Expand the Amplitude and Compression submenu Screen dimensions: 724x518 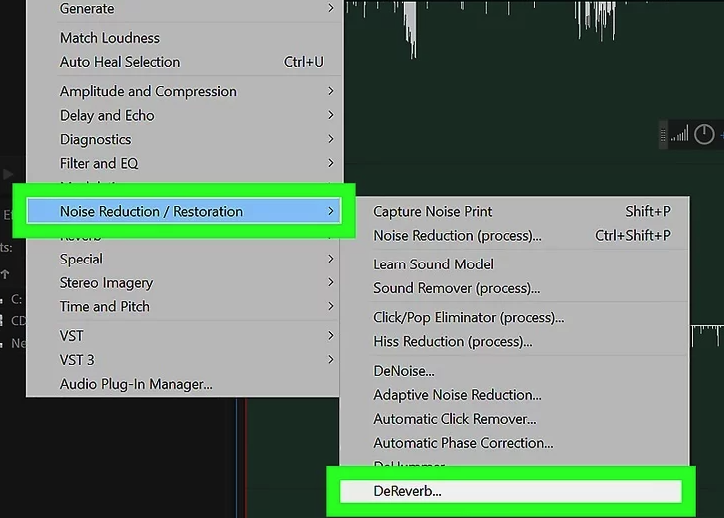[148, 91]
